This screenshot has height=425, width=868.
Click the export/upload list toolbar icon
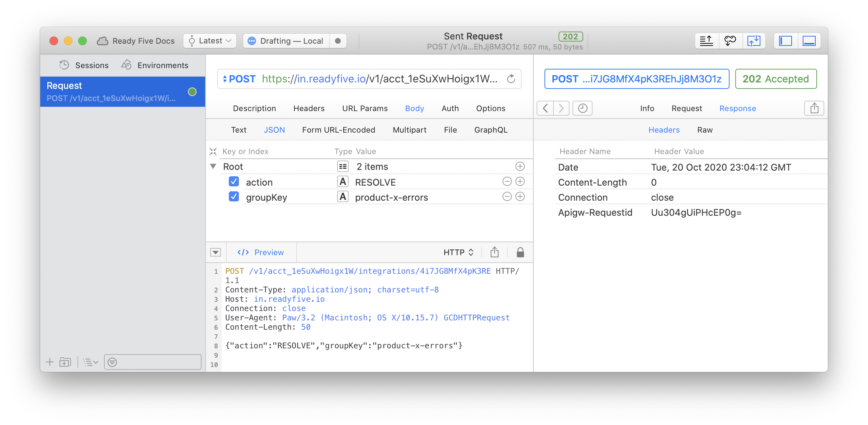point(707,41)
